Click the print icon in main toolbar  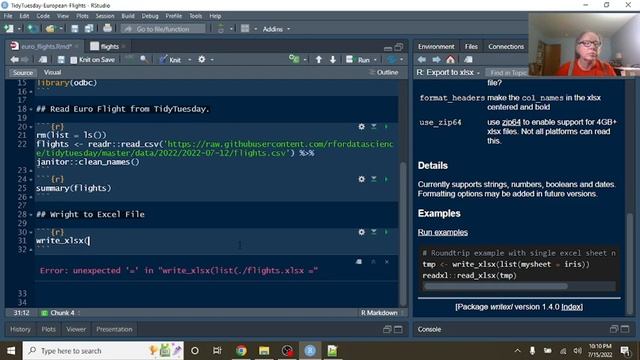click(x=107, y=29)
